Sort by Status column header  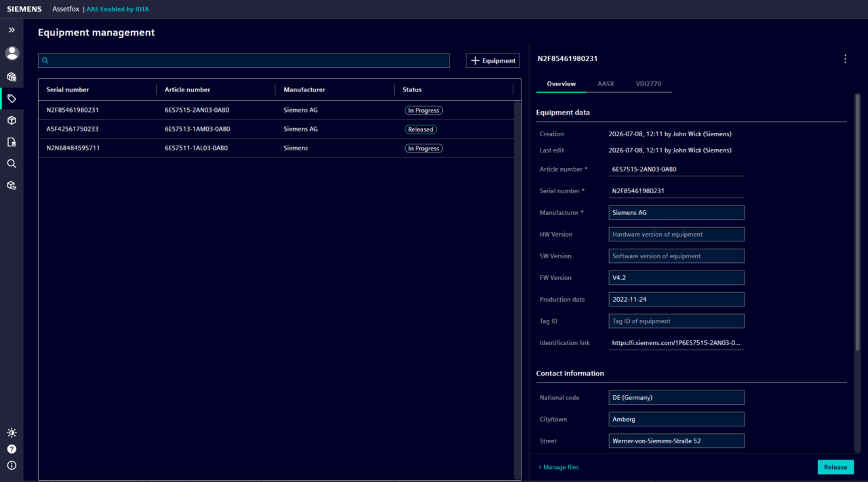(x=412, y=90)
